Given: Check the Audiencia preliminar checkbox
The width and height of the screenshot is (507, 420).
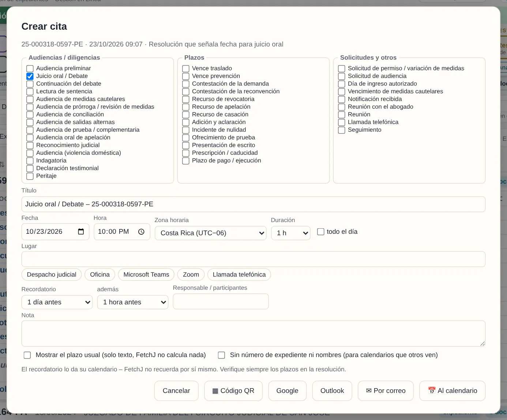Looking at the screenshot, I should (30, 68).
